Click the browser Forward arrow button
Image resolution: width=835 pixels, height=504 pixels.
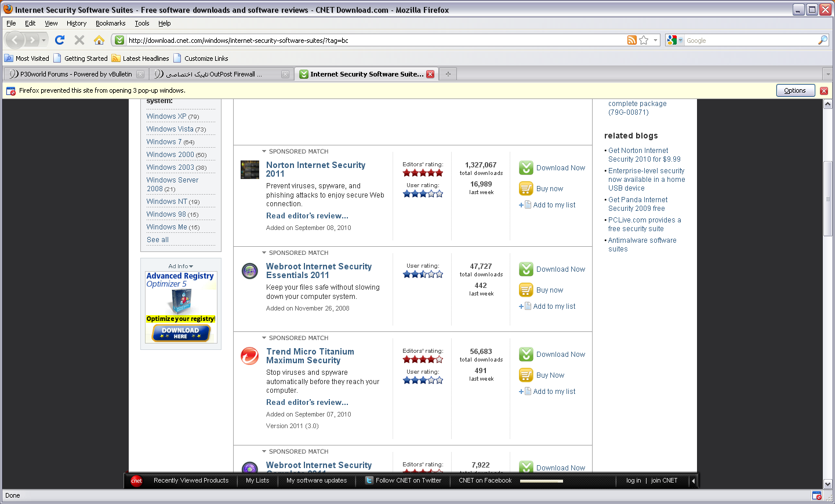(x=32, y=40)
